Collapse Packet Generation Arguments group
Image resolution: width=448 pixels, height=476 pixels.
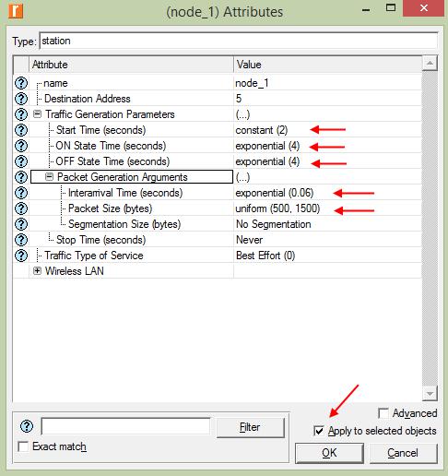point(49,177)
